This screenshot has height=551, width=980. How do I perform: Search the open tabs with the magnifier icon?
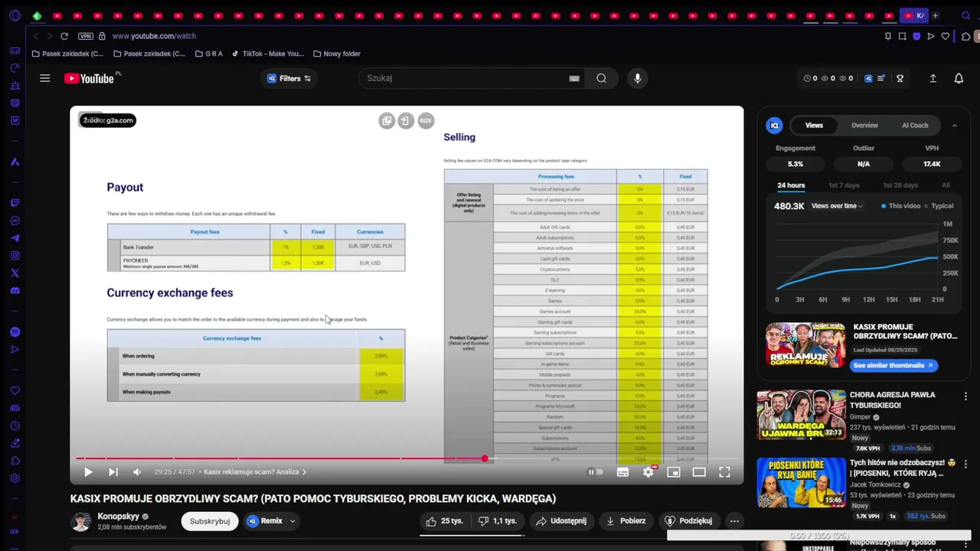click(x=966, y=15)
